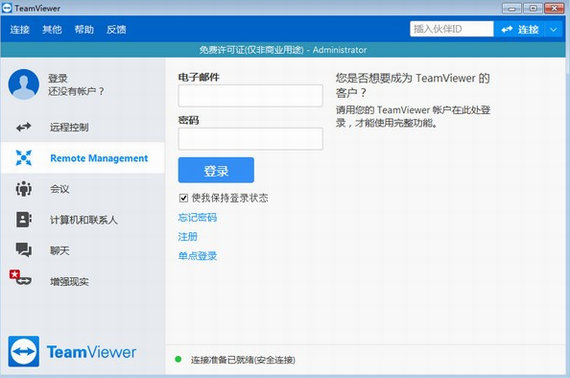Go to the 聊天 section
The image size is (570, 378).
[83, 250]
